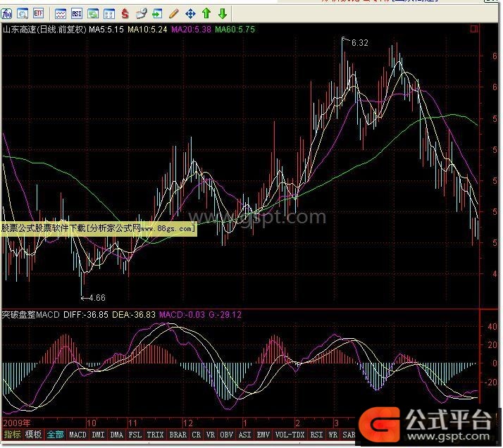
Task: Select the FSL indicator tab
Action: (x=135, y=435)
